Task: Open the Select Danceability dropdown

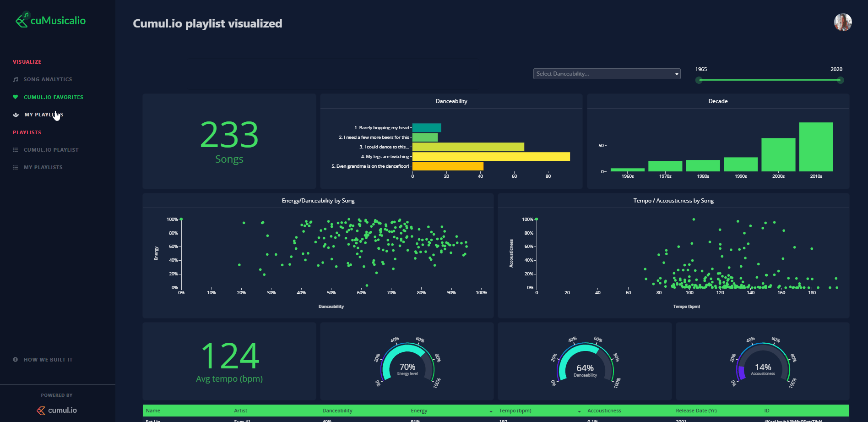Action: click(607, 74)
